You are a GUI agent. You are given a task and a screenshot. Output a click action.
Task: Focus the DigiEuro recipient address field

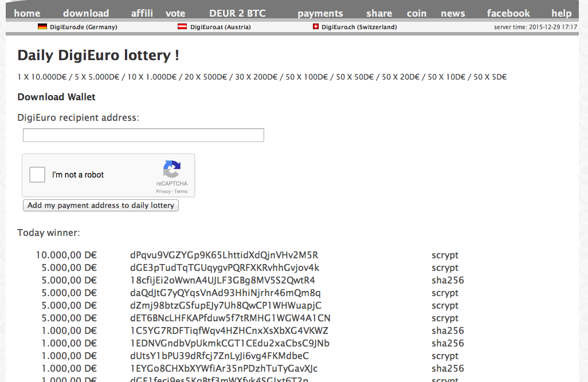click(x=143, y=135)
